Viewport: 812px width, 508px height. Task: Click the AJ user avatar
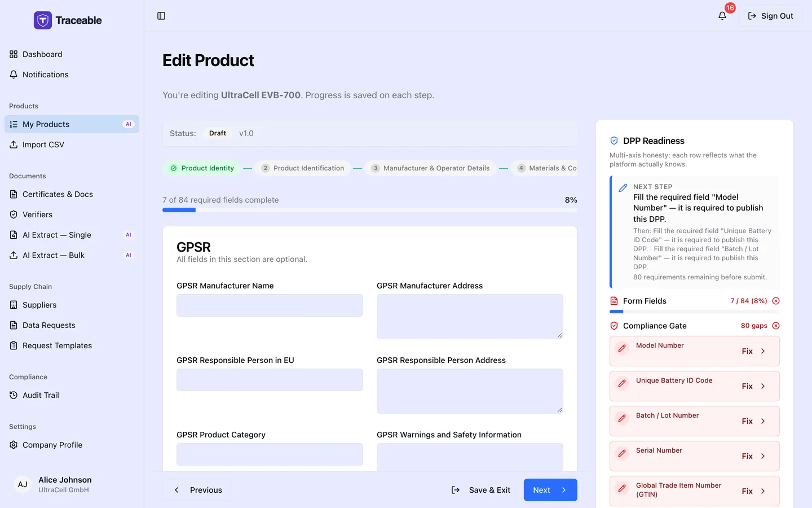23,484
